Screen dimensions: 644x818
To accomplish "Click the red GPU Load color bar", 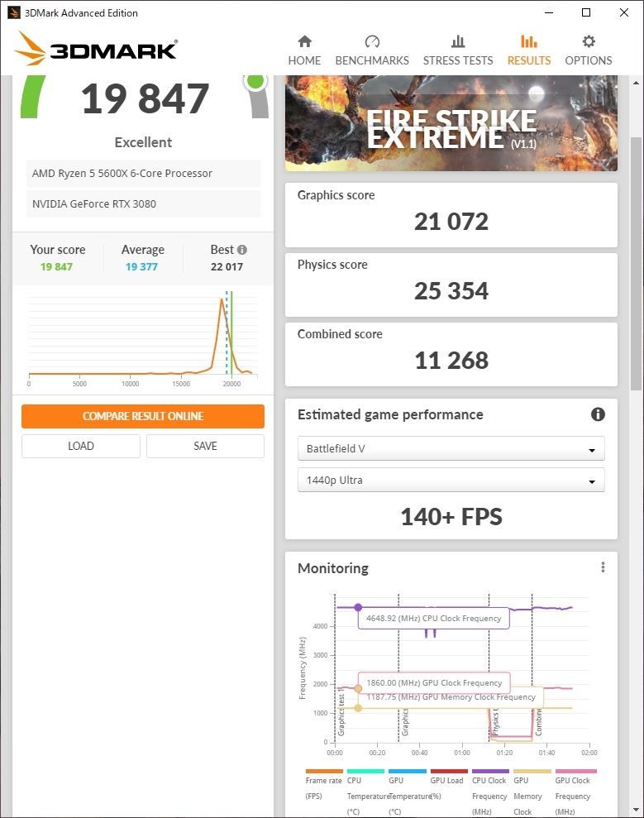I will (449, 771).
